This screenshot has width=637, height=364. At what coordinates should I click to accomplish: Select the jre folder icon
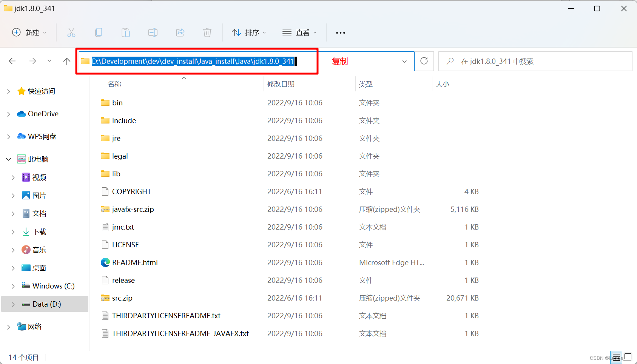pyautogui.click(x=105, y=138)
